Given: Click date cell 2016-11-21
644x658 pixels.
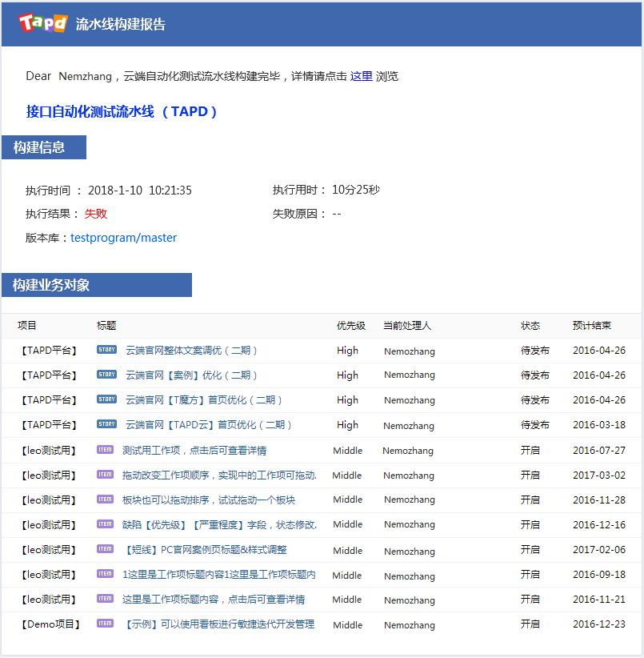Looking at the screenshot, I should (x=599, y=599).
